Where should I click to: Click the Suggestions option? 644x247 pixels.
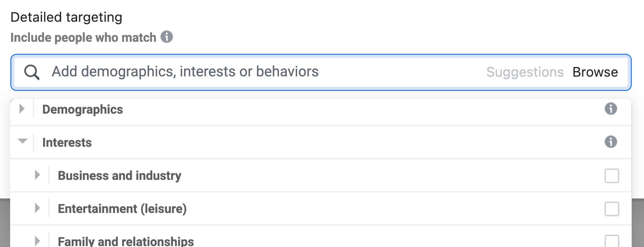coord(525,72)
